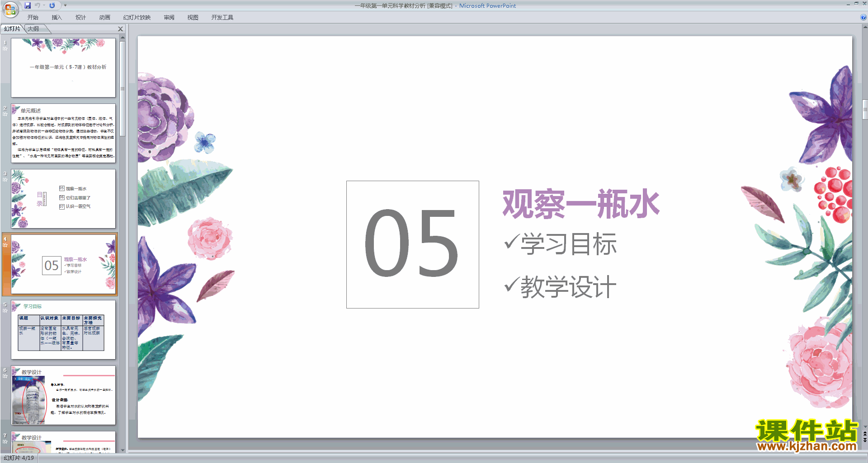The height and width of the screenshot is (463, 868).
Task: Click main slide area scroll up arrow
Action: click(865, 27)
